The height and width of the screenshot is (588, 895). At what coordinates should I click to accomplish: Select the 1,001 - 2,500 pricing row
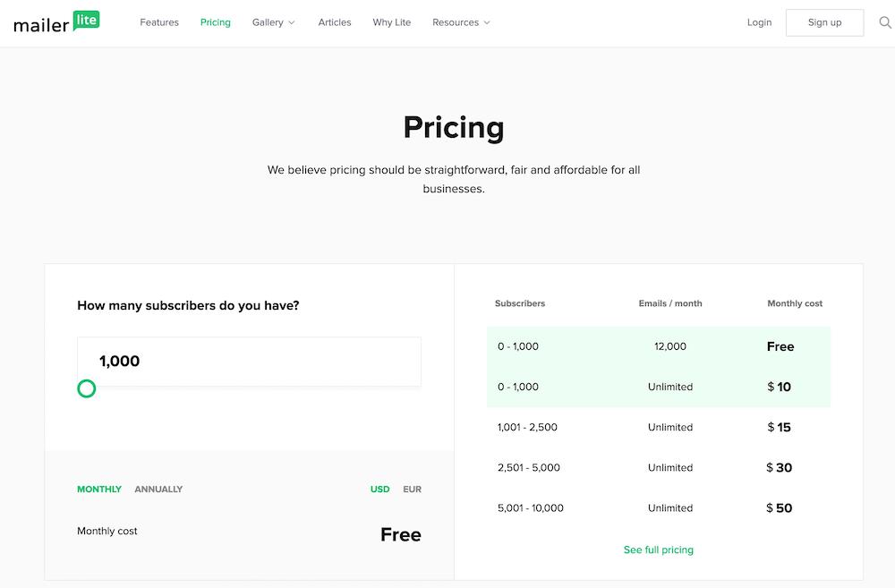click(x=659, y=427)
